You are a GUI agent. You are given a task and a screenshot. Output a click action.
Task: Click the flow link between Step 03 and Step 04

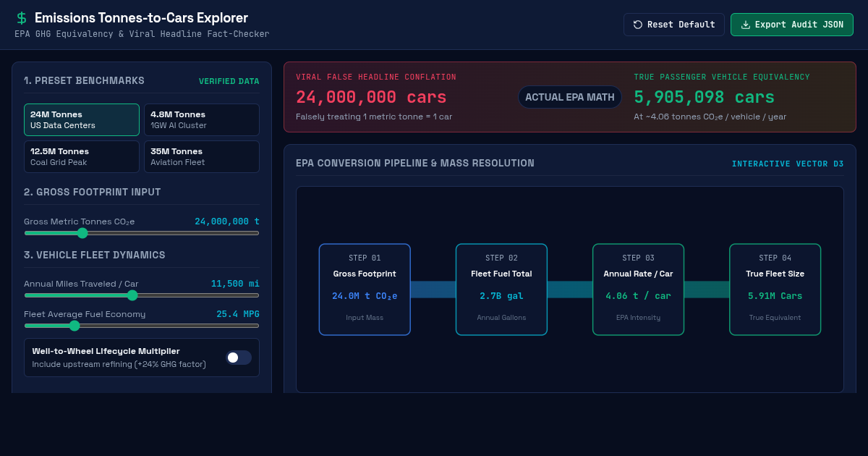(706, 290)
